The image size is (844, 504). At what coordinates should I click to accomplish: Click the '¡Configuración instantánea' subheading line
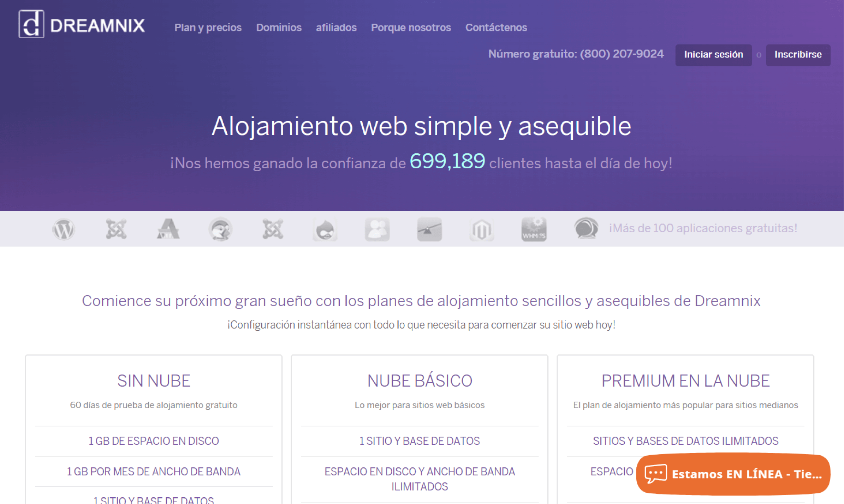[x=421, y=325]
